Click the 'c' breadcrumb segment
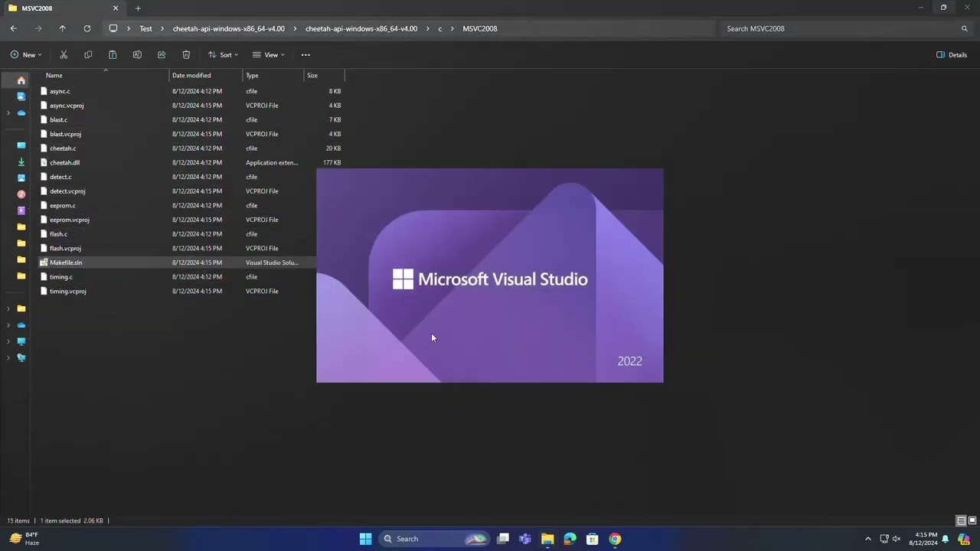980x551 pixels. point(439,28)
